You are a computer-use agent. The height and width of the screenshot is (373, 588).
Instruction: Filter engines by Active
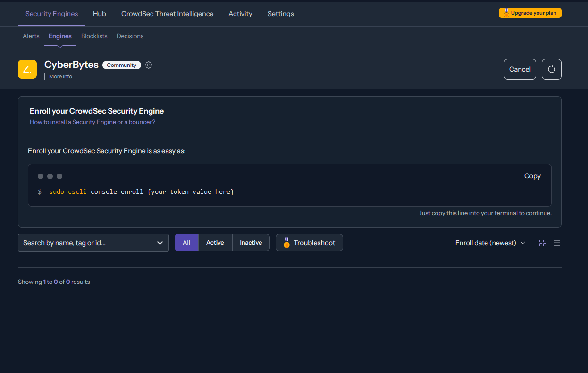click(x=215, y=243)
